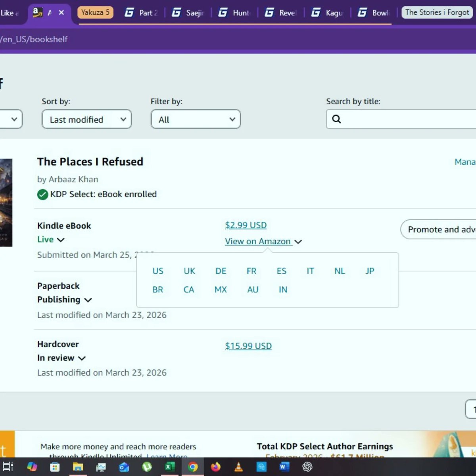View book on CA marketplace
This screenshot has width=476, height=476.
point(189,290)
